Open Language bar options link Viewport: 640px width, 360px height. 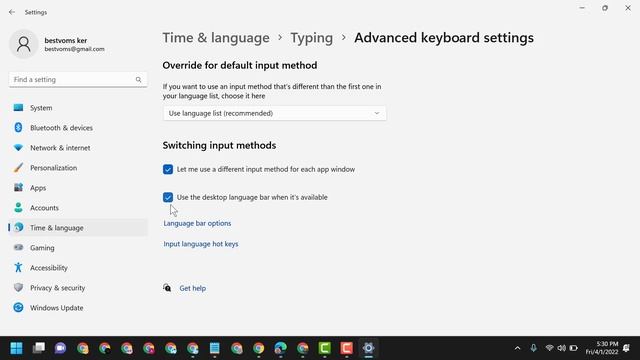tap(197, 223)
